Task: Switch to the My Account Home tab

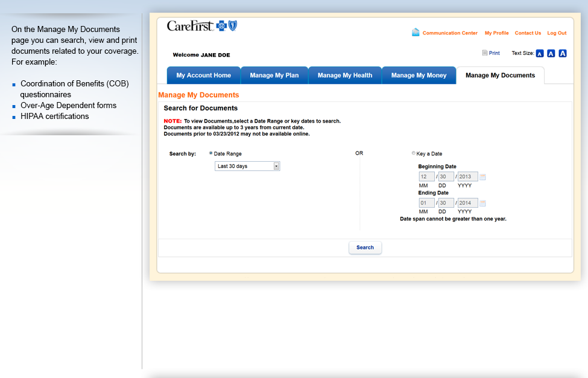Action: [204, 75]
